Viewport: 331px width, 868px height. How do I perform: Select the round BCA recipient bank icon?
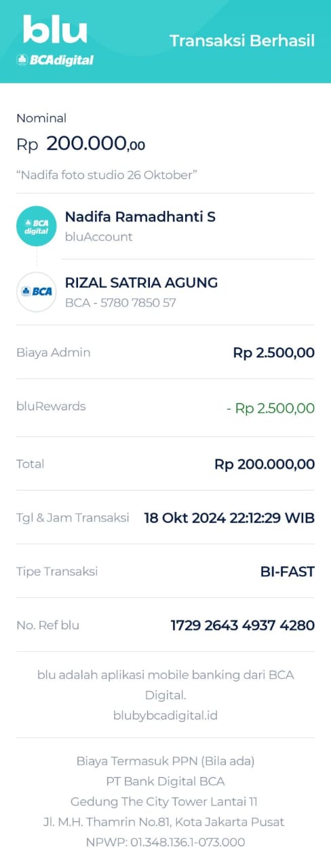36,292
